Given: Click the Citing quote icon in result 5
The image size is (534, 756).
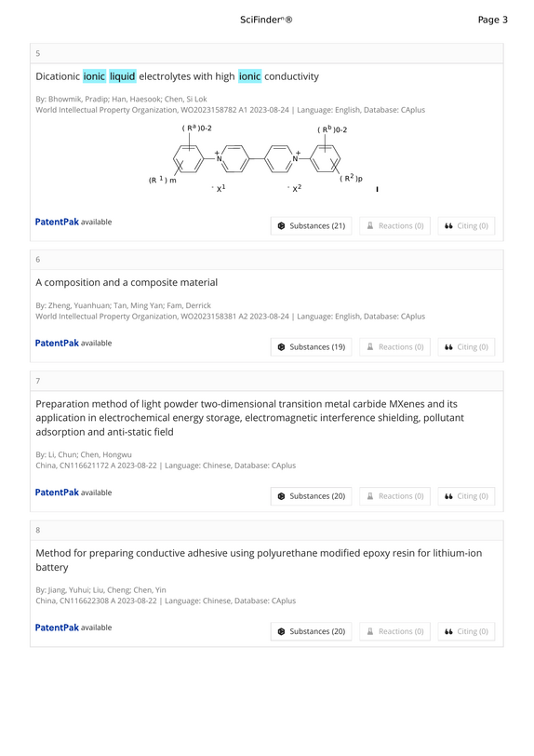Looking at the screenshot, I should [x=448, y=225].
